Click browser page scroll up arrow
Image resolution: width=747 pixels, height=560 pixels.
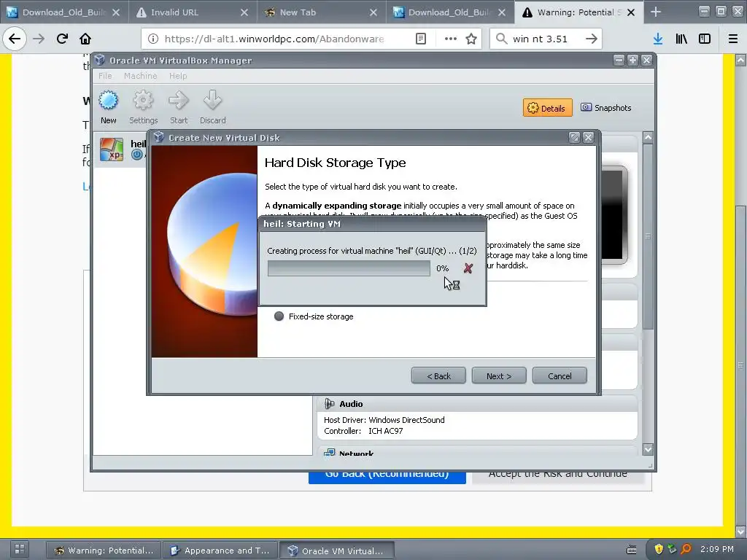740,60
